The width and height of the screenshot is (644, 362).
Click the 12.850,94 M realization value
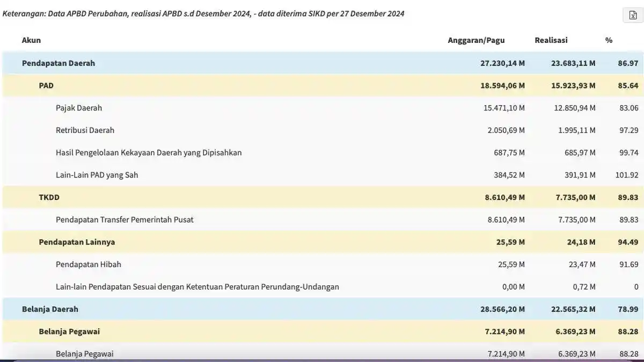tap(575, 108)
